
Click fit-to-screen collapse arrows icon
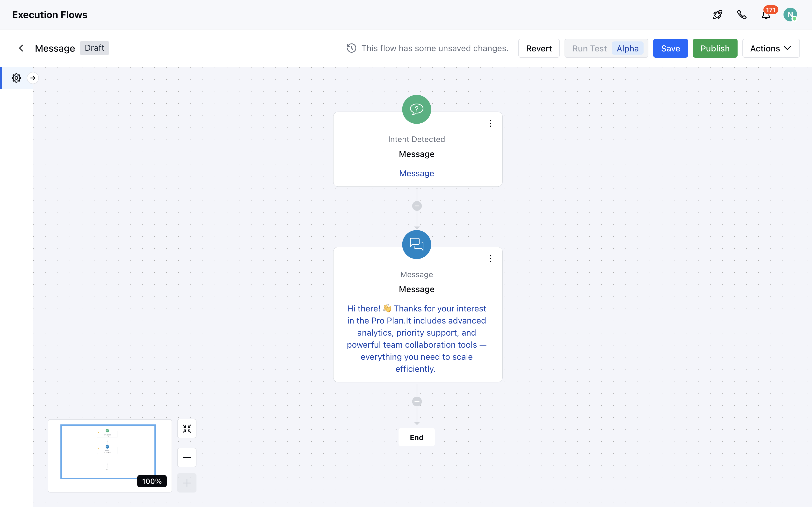click(187, 429)
